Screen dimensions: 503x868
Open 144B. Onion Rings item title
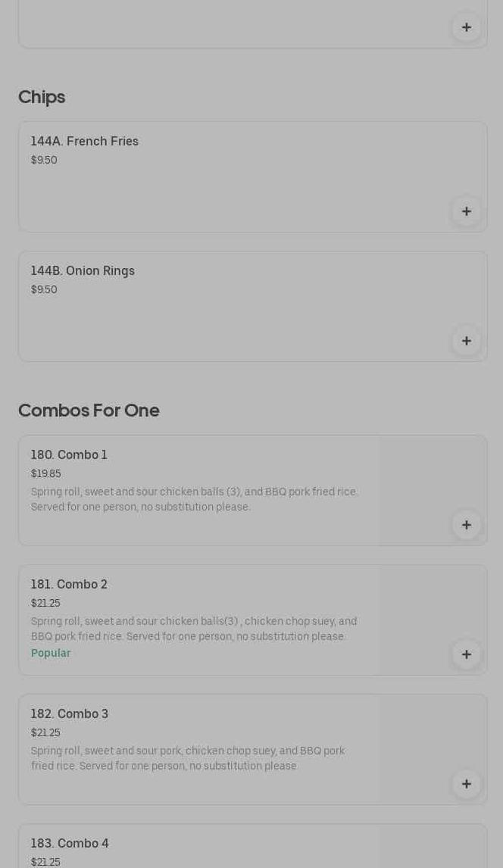[83, 271]
